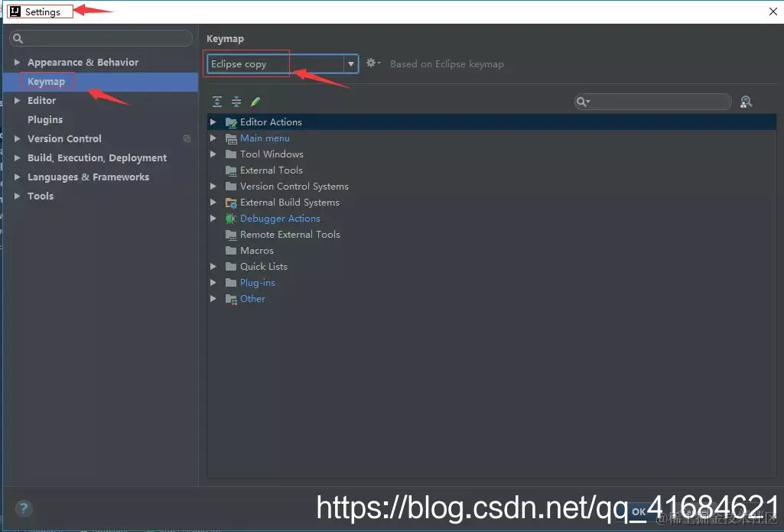
Task: Click the Version Control project-level icon
Action: point(187,139)
